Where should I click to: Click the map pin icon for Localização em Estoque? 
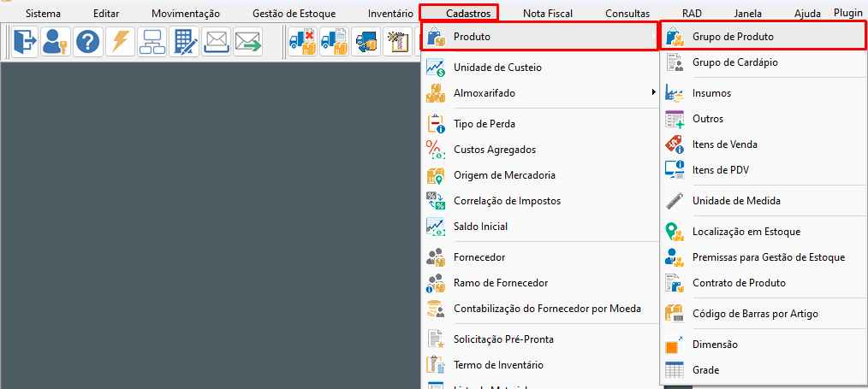click(675, 232)
